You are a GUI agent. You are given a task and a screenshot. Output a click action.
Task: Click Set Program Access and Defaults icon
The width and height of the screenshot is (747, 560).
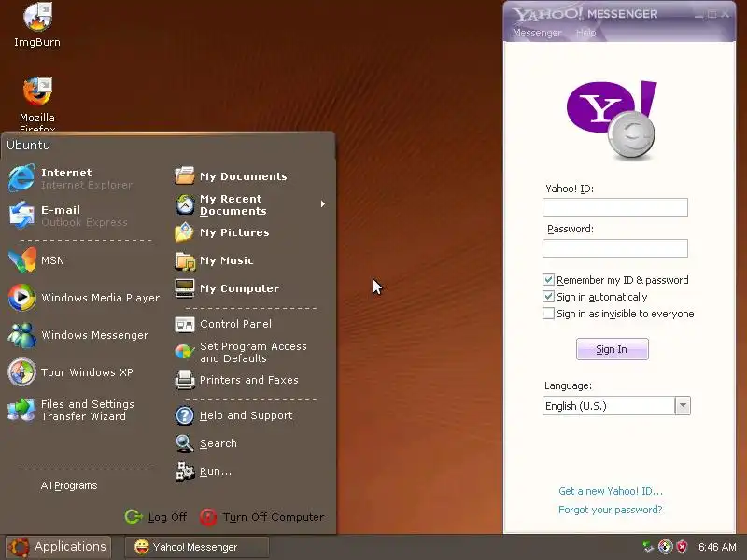click(x=184, y=352)
